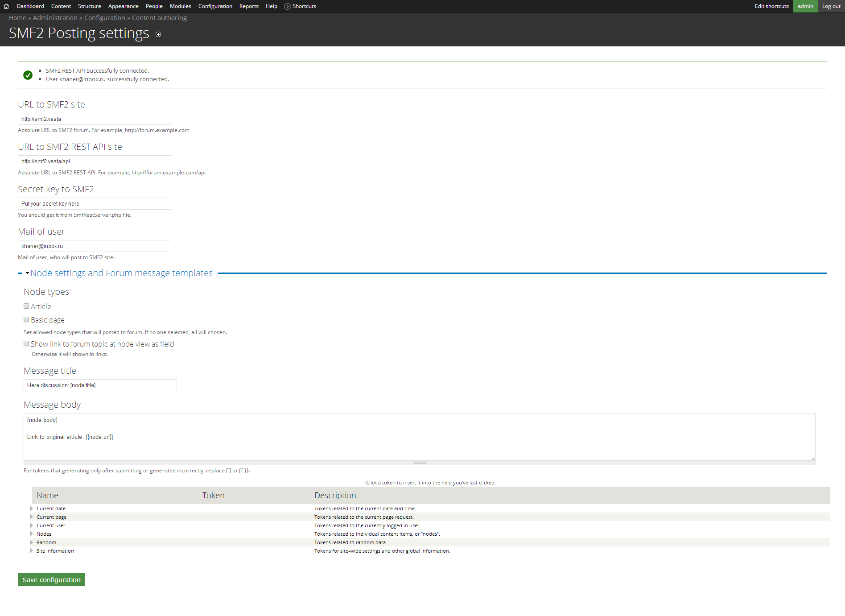Enable show link to forum topic as field

(26, 343)
